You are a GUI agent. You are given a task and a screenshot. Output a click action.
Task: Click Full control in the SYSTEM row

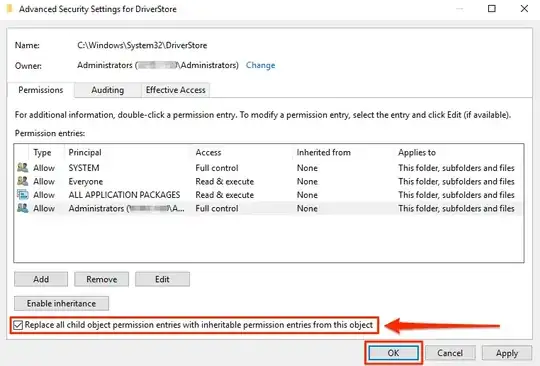[217, 168]
